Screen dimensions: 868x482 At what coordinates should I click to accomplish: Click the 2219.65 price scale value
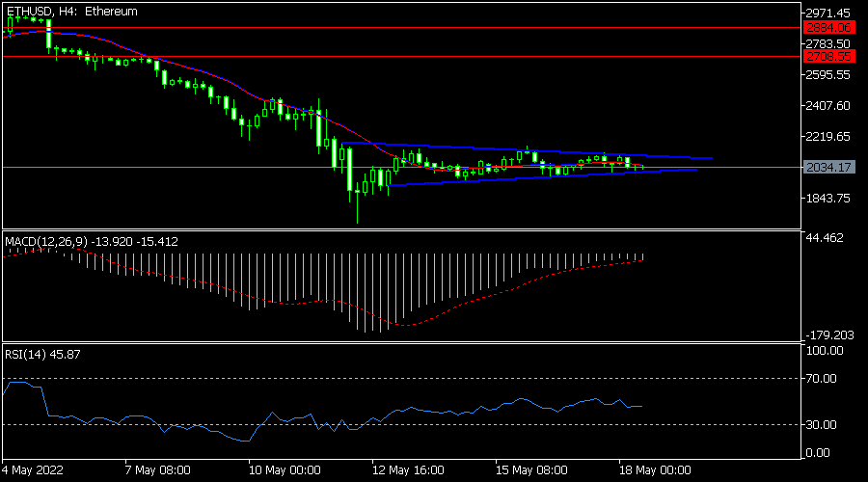click(827, 137)
